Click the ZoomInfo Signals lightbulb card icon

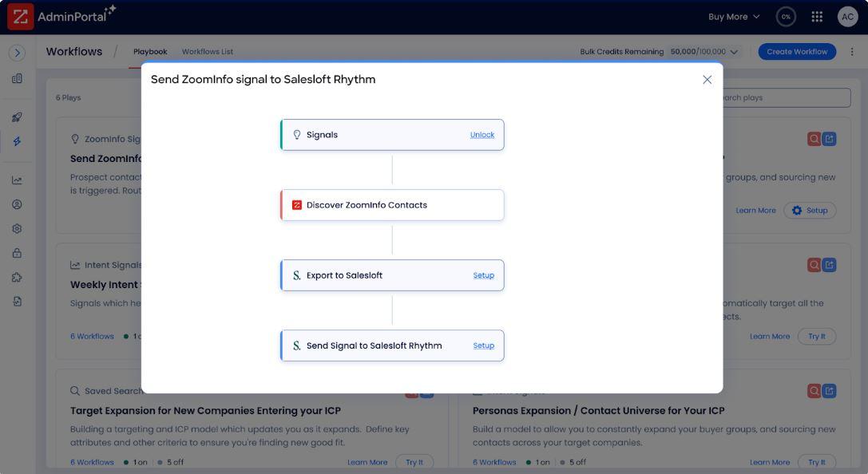point(75,139)
